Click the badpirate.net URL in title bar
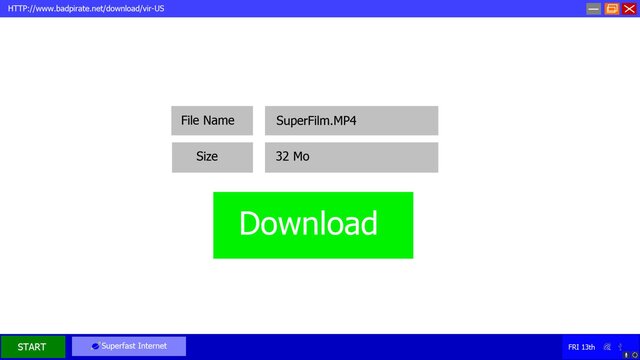Image resolution: width=640 pixels, height=360 pixels. point(86,8)
